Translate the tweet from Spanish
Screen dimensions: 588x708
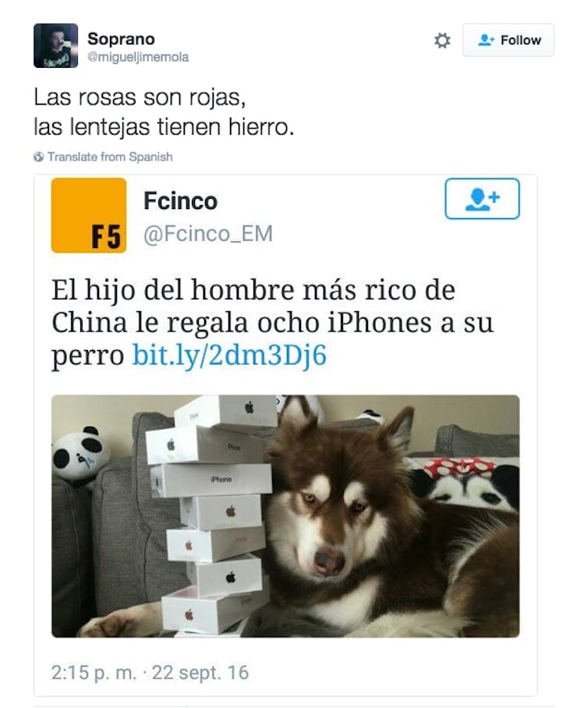pos(110,157)
